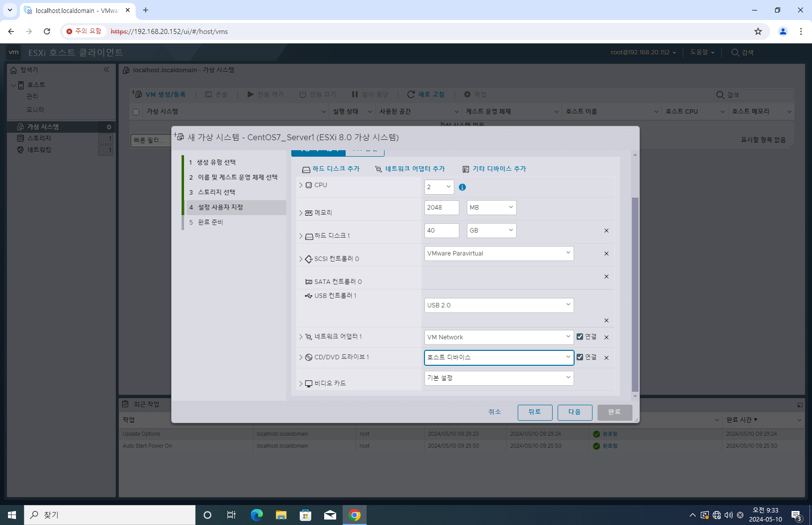Click 네트워크 어댑터 추가 link
The width and height of the screenshot is (812, 525).
click(410, 169)
